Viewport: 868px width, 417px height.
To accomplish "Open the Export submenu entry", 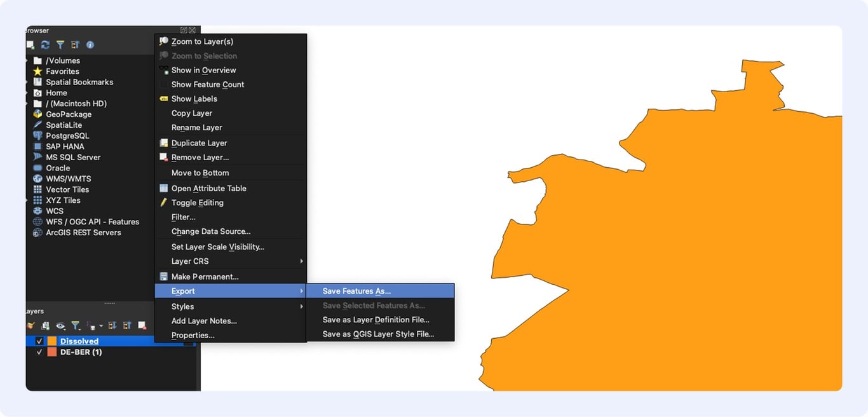I will pos(231,291).
